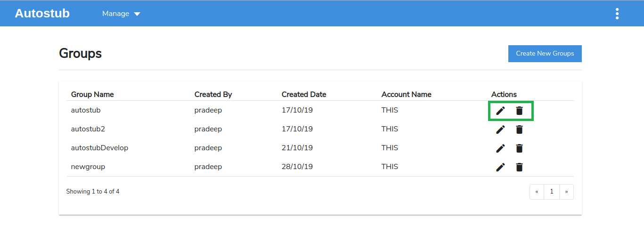Delete the autostub group via trash icon
This screenshot has height=235, width=644.
point(519,111)
